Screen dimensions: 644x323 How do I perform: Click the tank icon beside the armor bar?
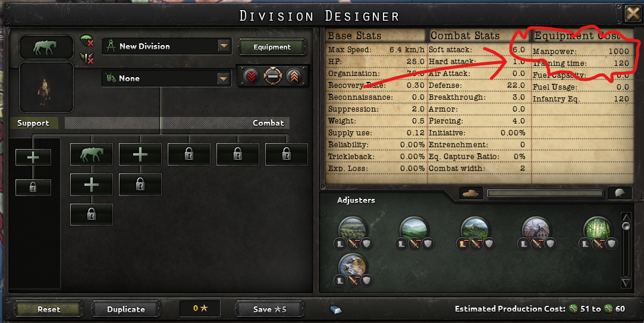click(x=471, y=193)
